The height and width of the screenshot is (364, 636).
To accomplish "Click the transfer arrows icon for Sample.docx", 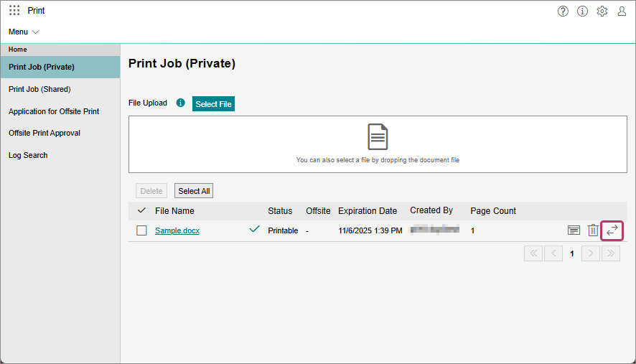I will [612, 230].
